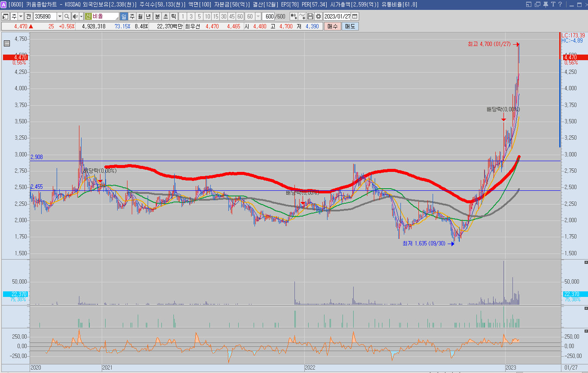Click the 매도 sell button
The height and width of the screenshot is (373, 588).
pos(350,26)
